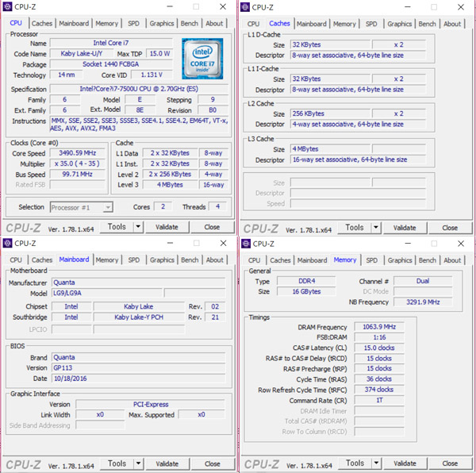Open Tools dropdown arrow in Caches tab window
476x473 pixels.
(x=376, y=228)
